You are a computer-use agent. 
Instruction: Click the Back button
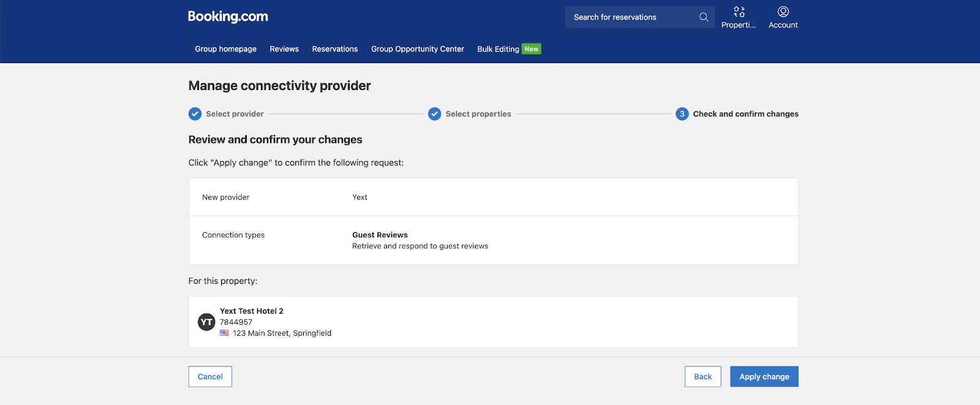703,377
